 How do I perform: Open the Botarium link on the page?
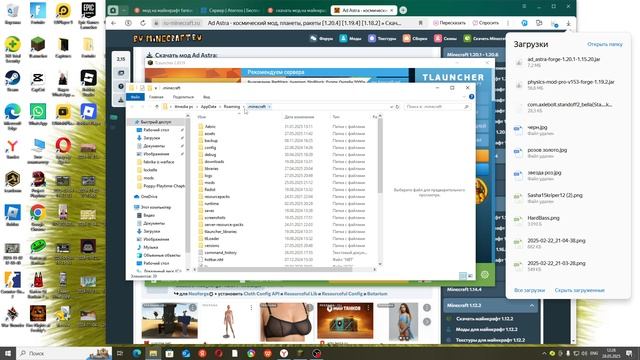pyautogui.click(x=377, y=293)
